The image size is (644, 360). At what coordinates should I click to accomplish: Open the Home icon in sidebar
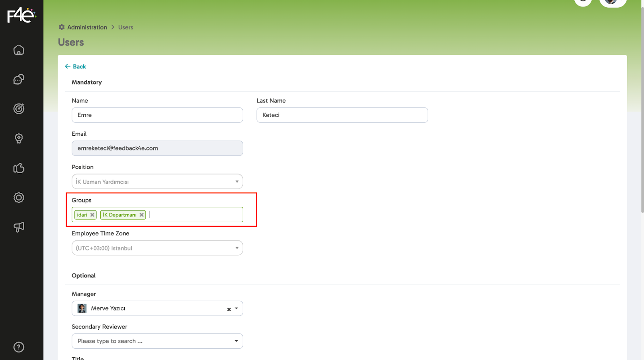coord(19,50)
